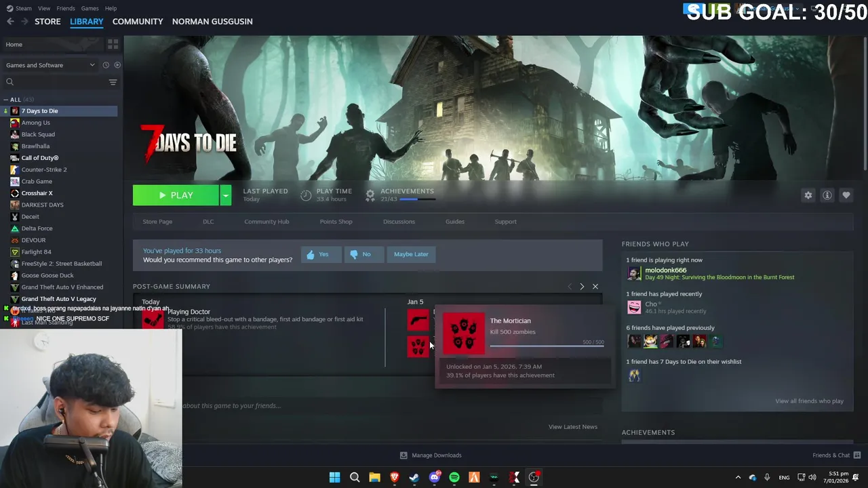868x488 pixels.
Task: Open the Help menu
Action: (x=111, y=8)
